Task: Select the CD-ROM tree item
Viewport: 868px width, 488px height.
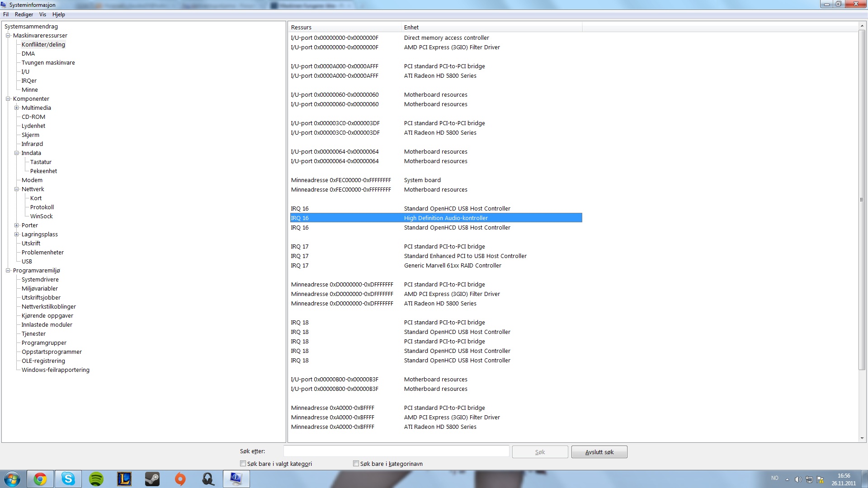Action: click(x=33, y=117)
